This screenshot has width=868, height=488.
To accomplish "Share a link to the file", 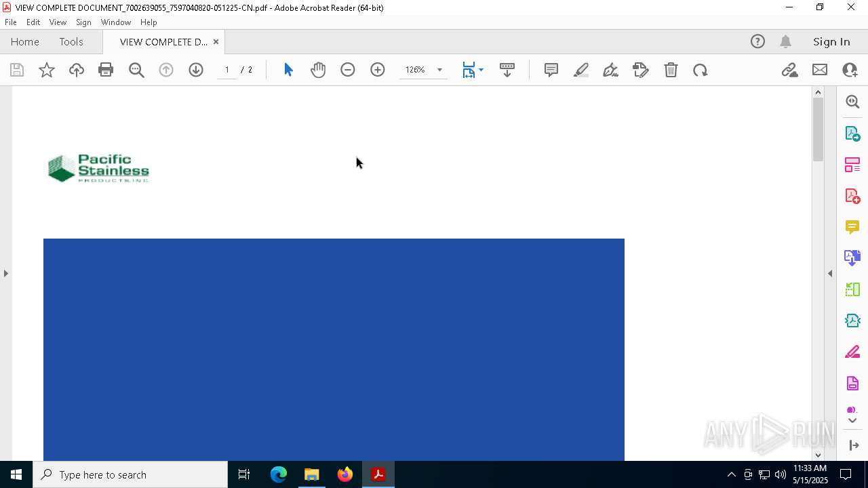I will coord(789,70).
